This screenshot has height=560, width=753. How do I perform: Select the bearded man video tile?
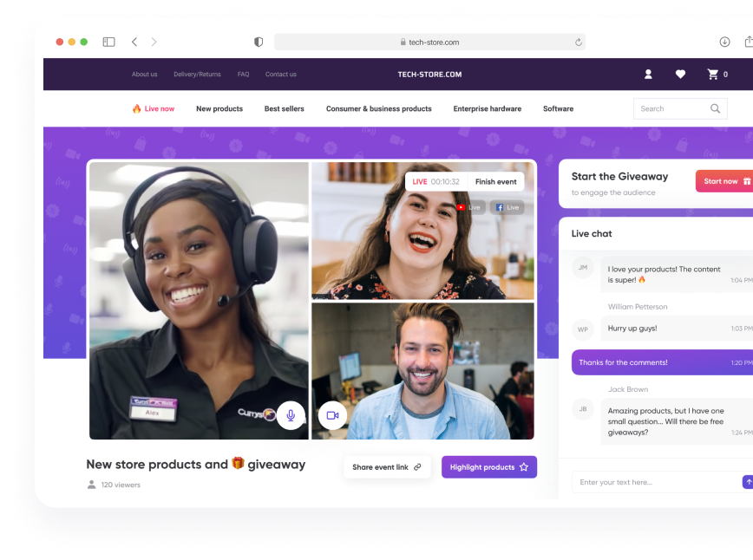click(x=423, y=371)
